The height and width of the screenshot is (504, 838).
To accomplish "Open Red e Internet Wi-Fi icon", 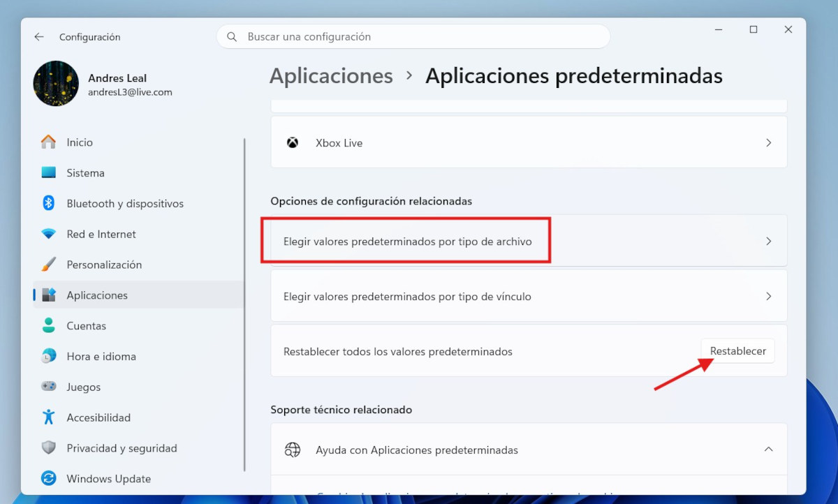I will coord(48,234).
